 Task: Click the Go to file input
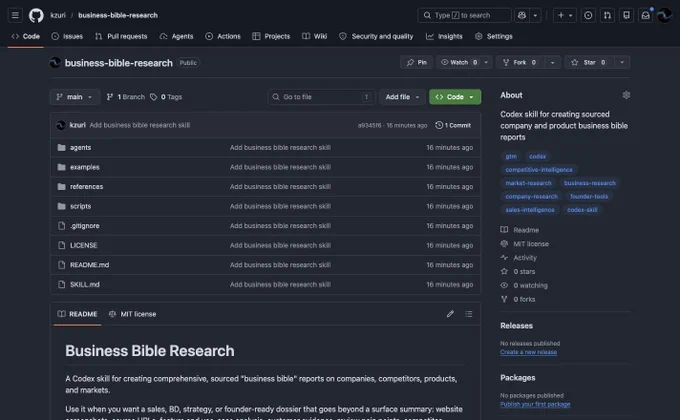pyautogui.click(x=321, y=97)
